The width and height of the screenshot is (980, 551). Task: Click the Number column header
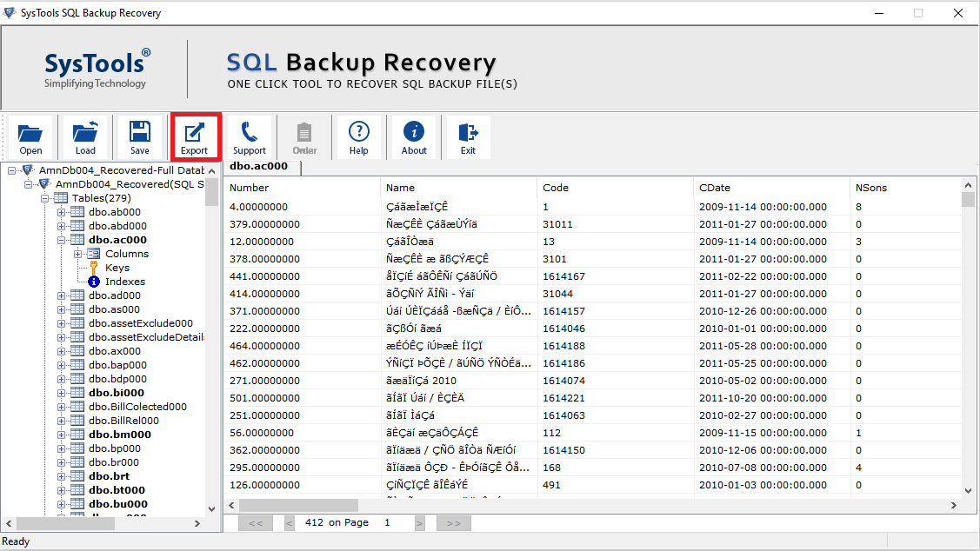[x=301, y=188]
